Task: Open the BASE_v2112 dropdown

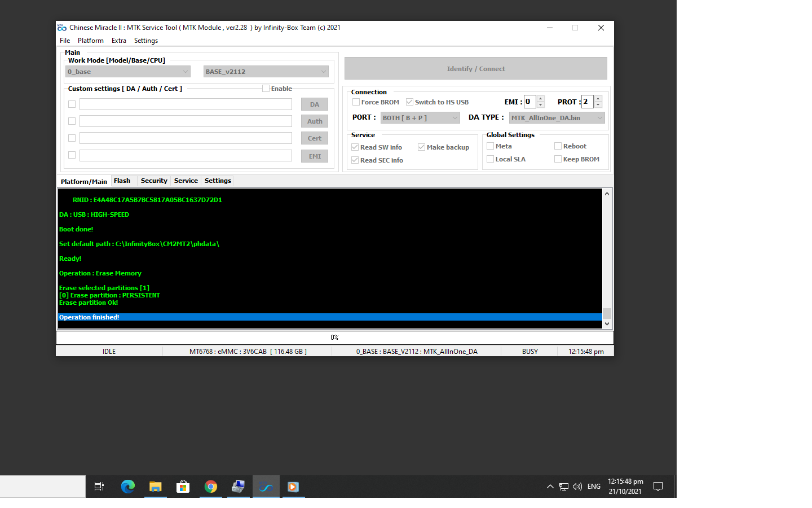Action: pyautogui.click(x=266, y=72)
